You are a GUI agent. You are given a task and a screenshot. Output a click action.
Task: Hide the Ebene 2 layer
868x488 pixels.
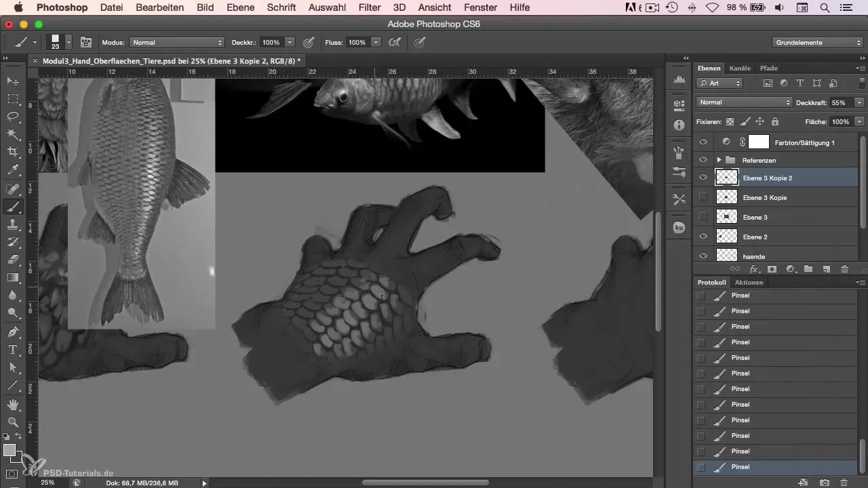pos(703,237)
